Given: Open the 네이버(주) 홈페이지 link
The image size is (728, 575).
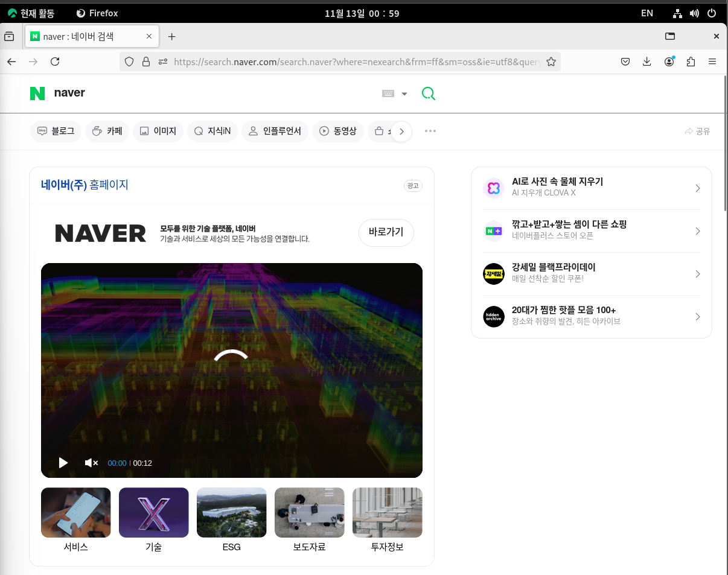Looking at the screenshot, I should (x=85, y=185).
